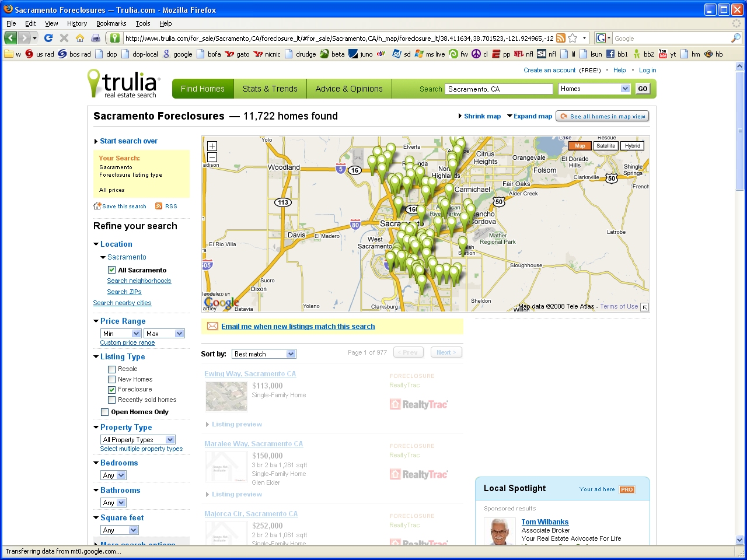The width and height of the screenshot is (747, 560).
Task: Select the Stats & Trends tab
Action: [x=270, y=89]
